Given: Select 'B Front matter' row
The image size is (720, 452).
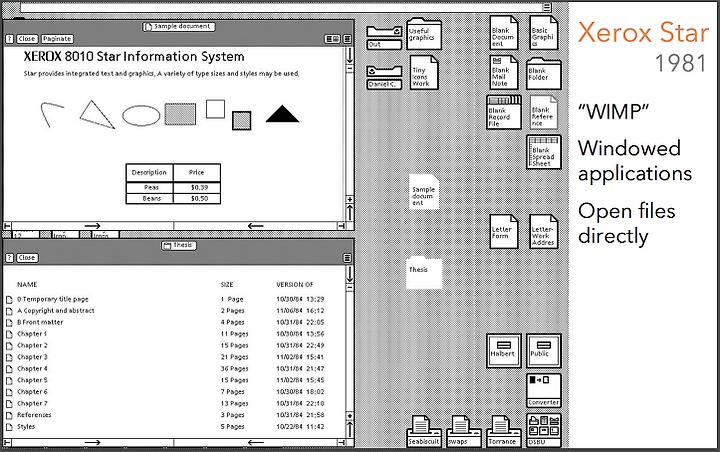Looking at the screenshot, I should (40, 322).
